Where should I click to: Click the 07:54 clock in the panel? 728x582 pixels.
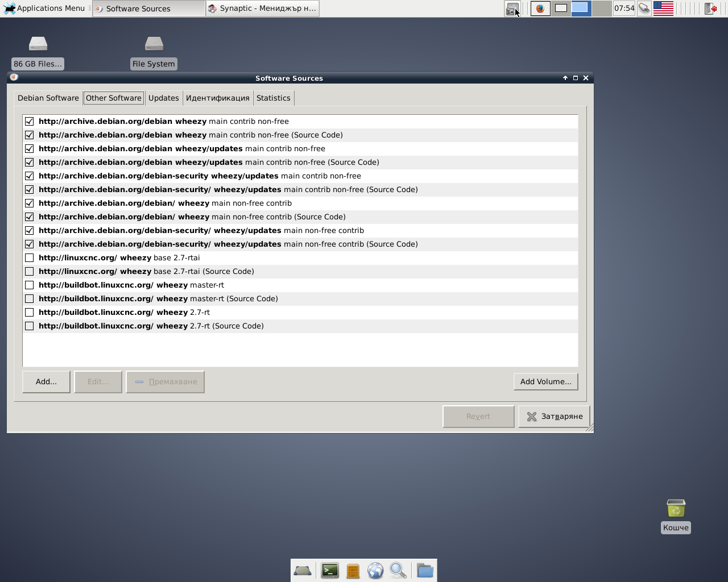(624, 9)
